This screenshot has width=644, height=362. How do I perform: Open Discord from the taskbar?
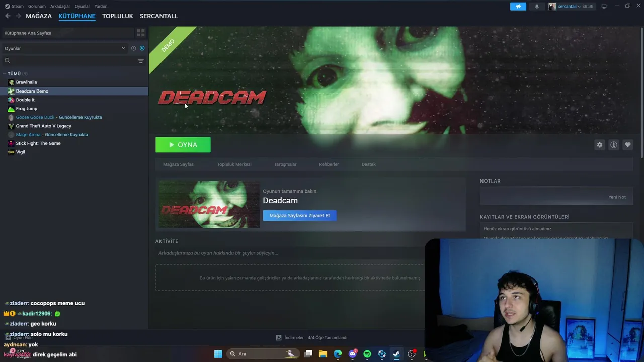[353, 354]
